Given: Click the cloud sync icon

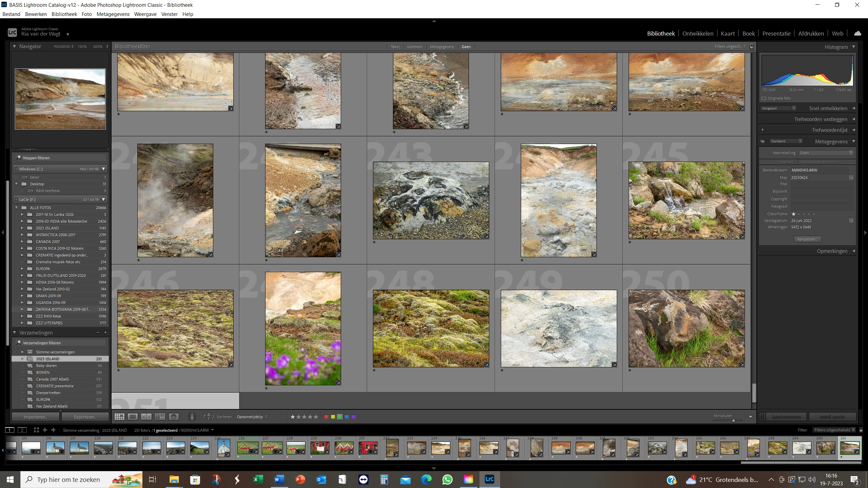Looking at the screenshot, I should [857, 33].
